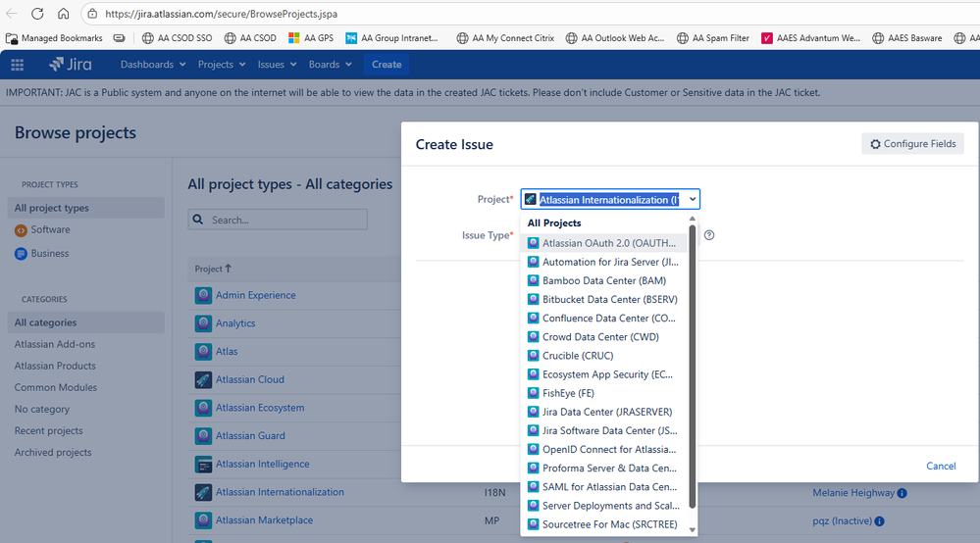Click the Atlassian Internationalization project avatar
This screenshot has width=980, height=543.
(x=203, y=492)
